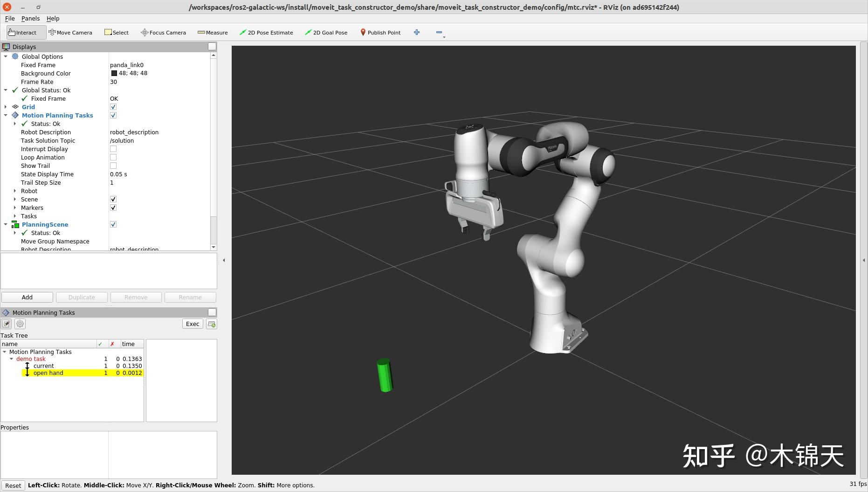Activate the Move Camera tool
868x492 pixels.
click(x=71, y=32)
